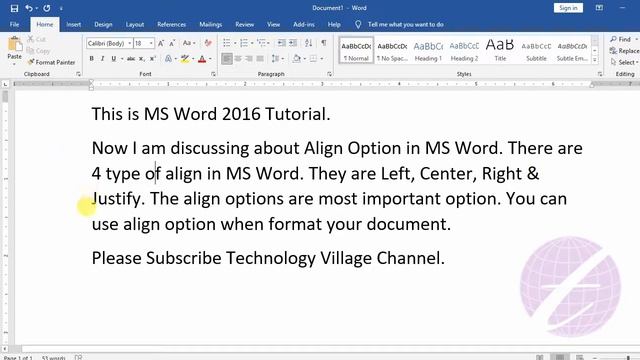Screen dimensions: 640x360
Task: Open Customize Quick Access Toolbar arrow
Action: 61,9
